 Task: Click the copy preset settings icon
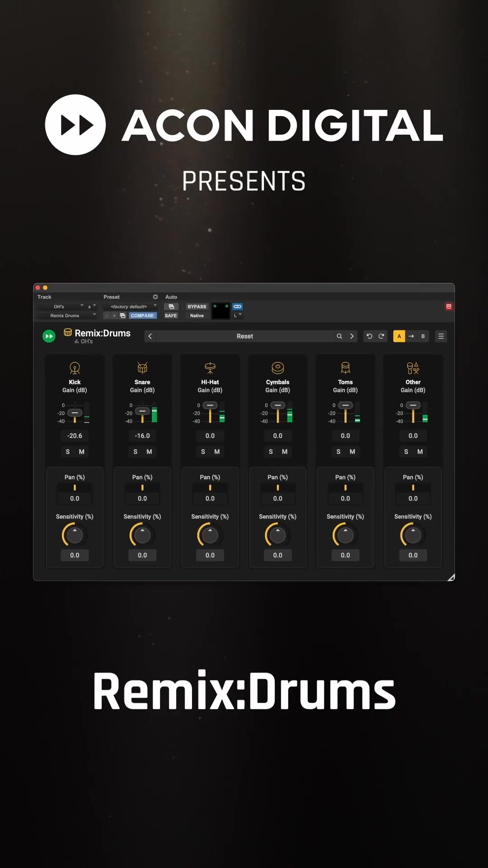(x=122, y=316)
